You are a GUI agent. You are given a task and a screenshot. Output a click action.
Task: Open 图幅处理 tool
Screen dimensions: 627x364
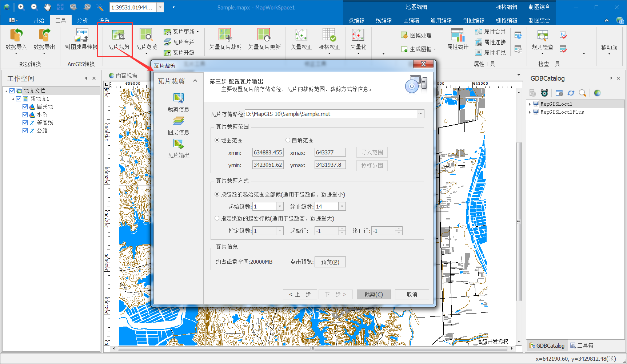coord(416,35)
